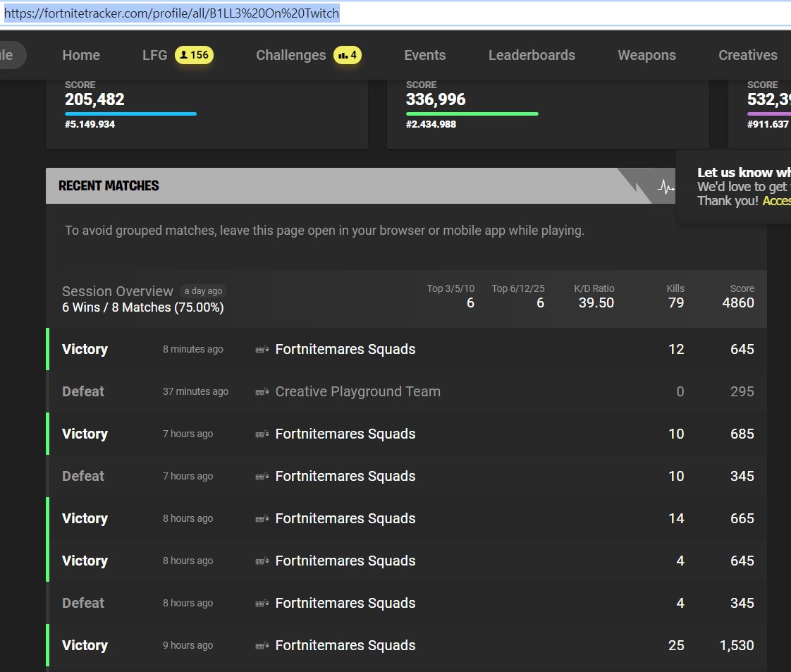Click keyboard icon in the 9 hours ago match
The image size is (791, 672).
pos(262,647)
